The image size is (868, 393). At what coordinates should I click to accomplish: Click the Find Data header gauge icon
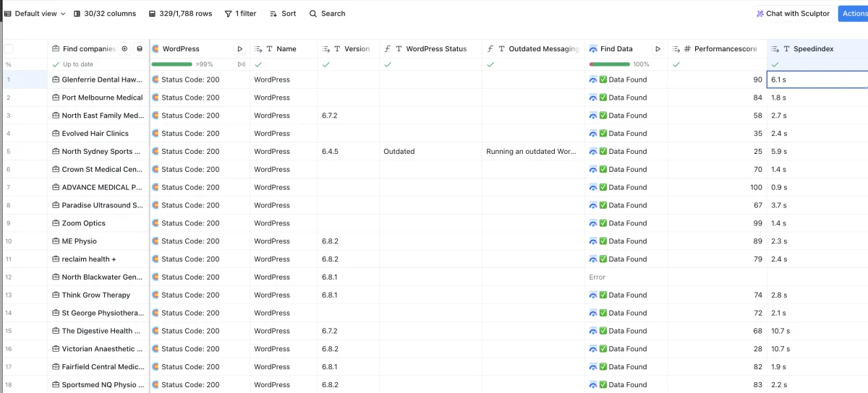pos(593,49)
